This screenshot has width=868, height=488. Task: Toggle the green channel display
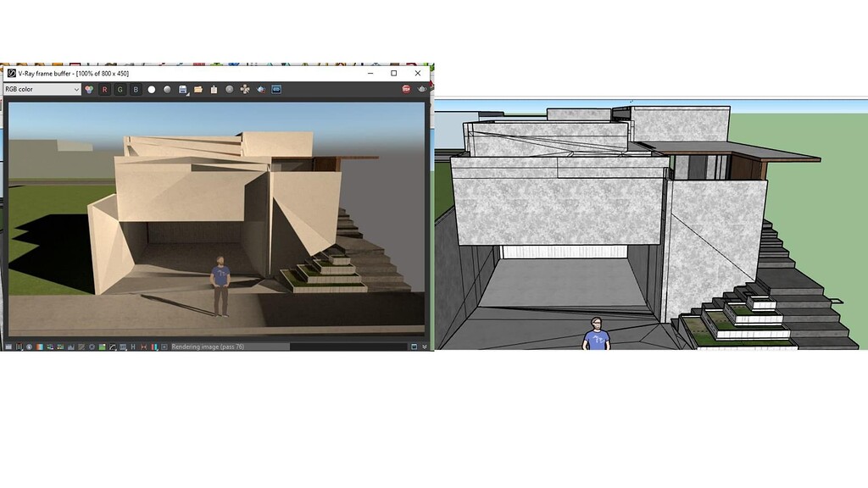point(120,89)
